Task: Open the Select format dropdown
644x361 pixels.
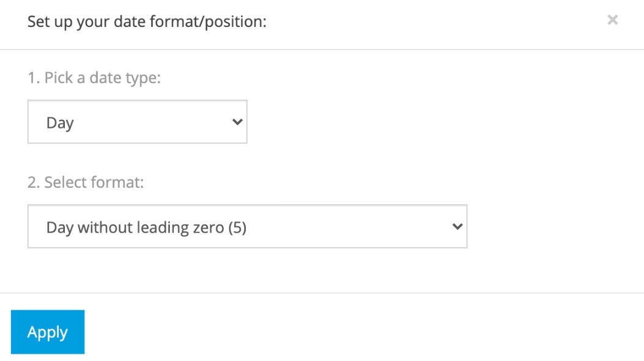Action: click(x=247, y=226)
